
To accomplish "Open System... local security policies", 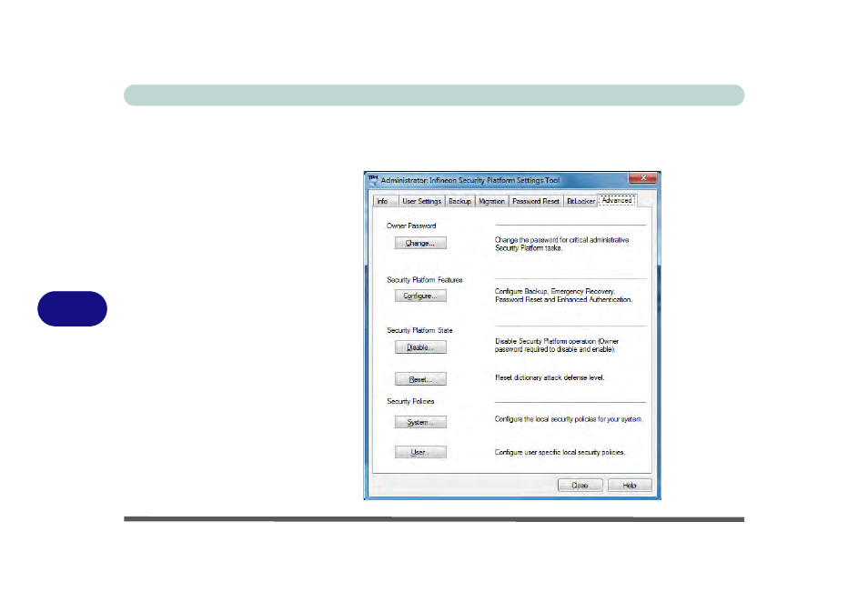I will coord(420,422).
